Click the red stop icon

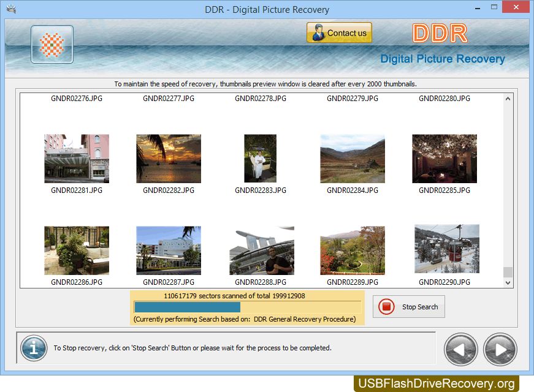click(386, 307)
